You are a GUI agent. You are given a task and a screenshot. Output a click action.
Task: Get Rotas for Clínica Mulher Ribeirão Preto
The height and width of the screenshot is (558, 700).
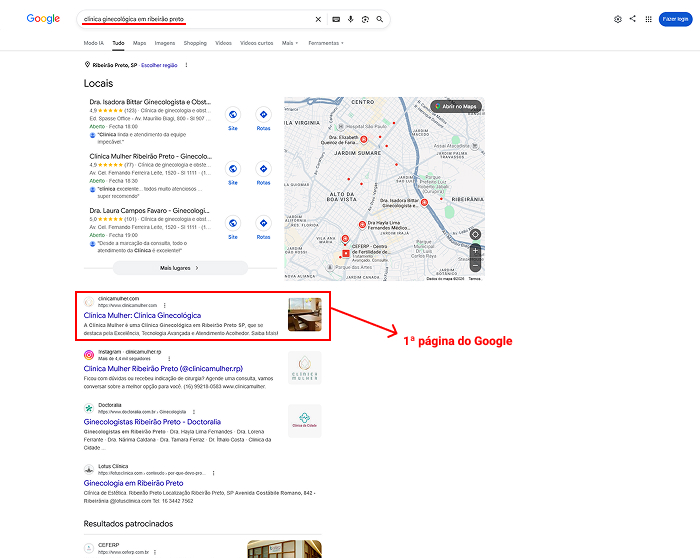[263, 173]
